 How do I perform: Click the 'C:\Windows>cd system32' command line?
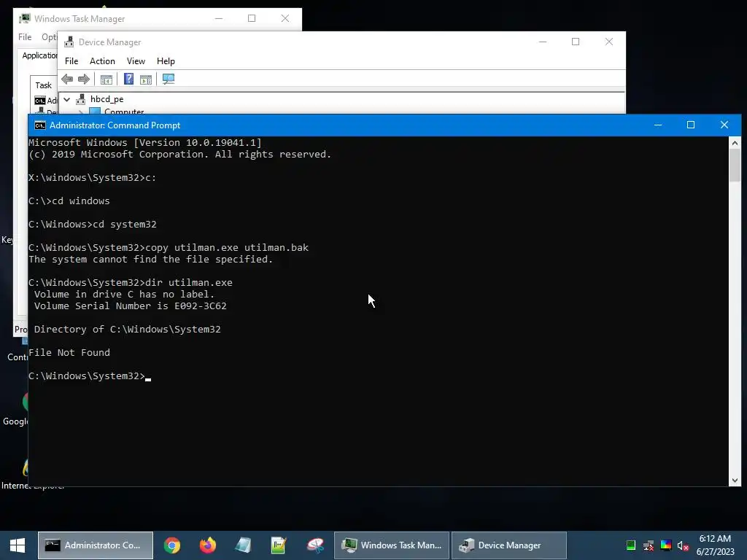[93, 225]
